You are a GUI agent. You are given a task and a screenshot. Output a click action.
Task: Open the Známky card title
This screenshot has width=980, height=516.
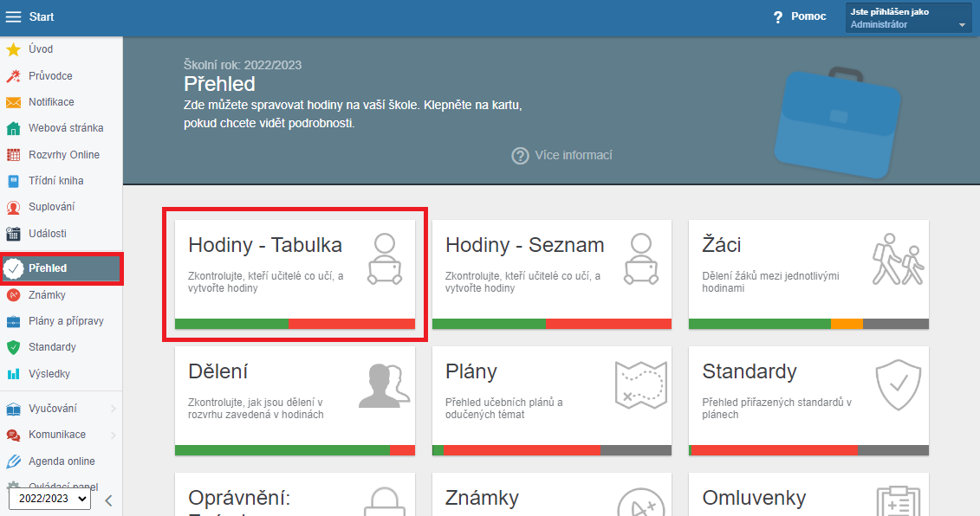coord(482,499)
